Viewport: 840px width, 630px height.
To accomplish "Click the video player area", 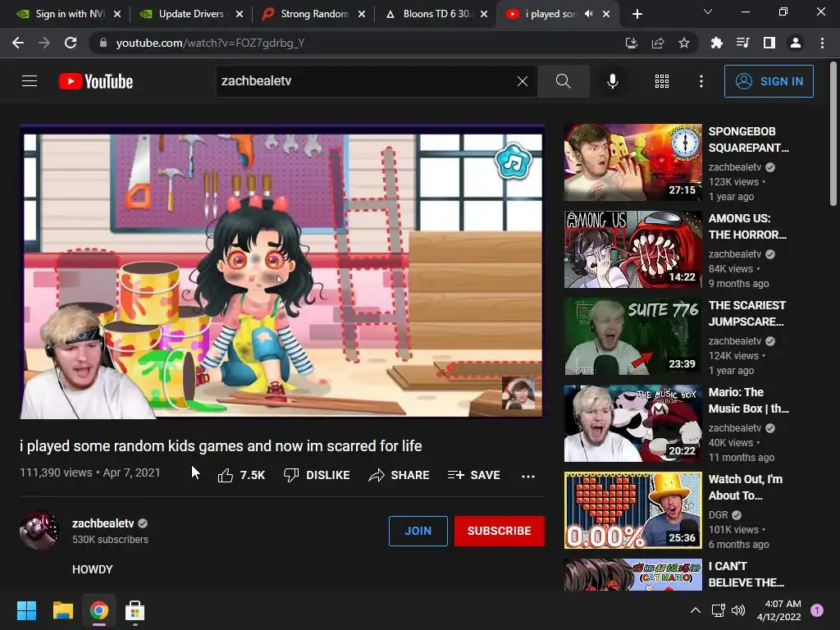I will [282, 272].
